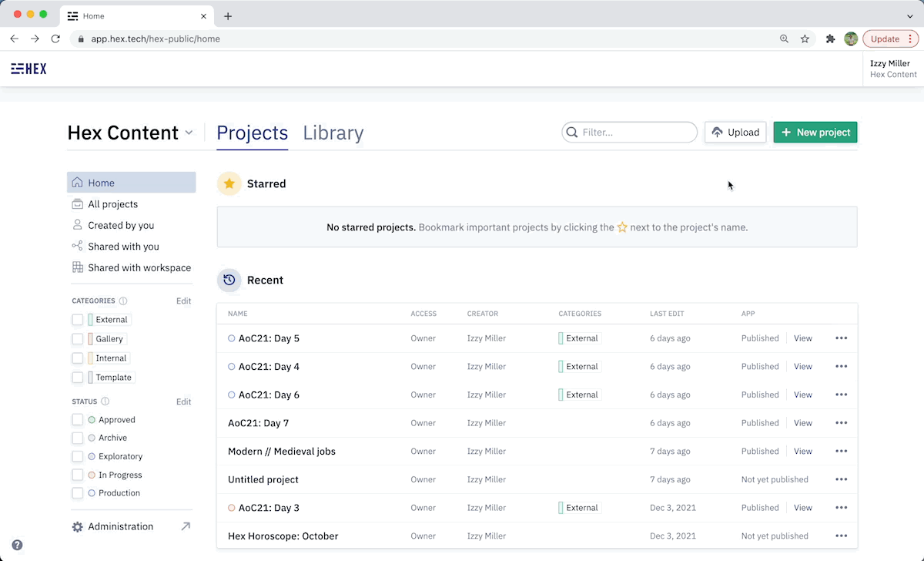
Task: Open the help question mark icon
Action: [x=17, y=545]
